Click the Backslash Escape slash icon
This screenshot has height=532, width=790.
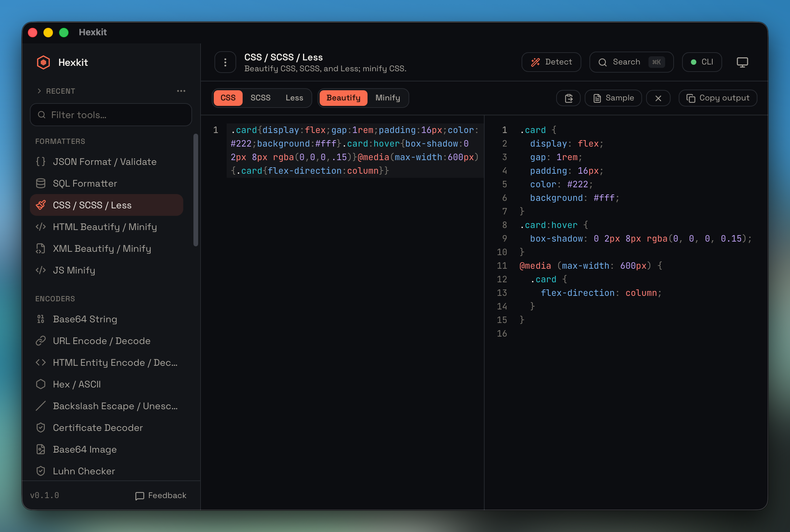(41, 406)
